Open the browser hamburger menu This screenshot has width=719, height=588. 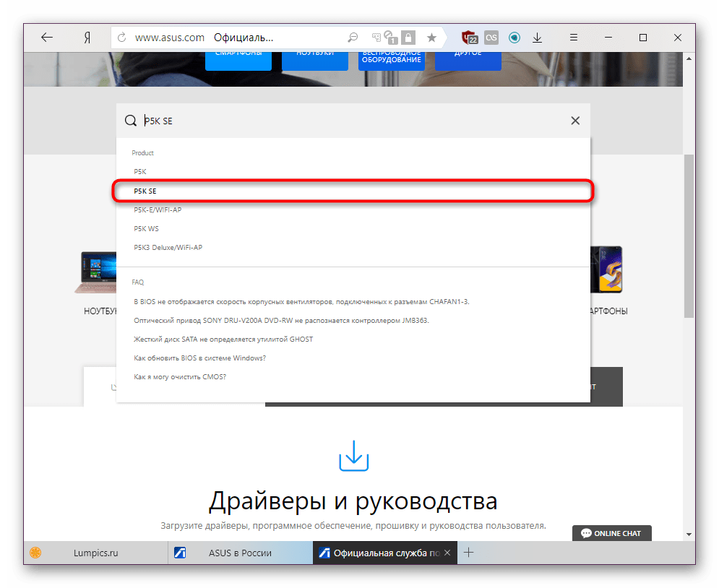pyautogui.click(x=573, y=38)
